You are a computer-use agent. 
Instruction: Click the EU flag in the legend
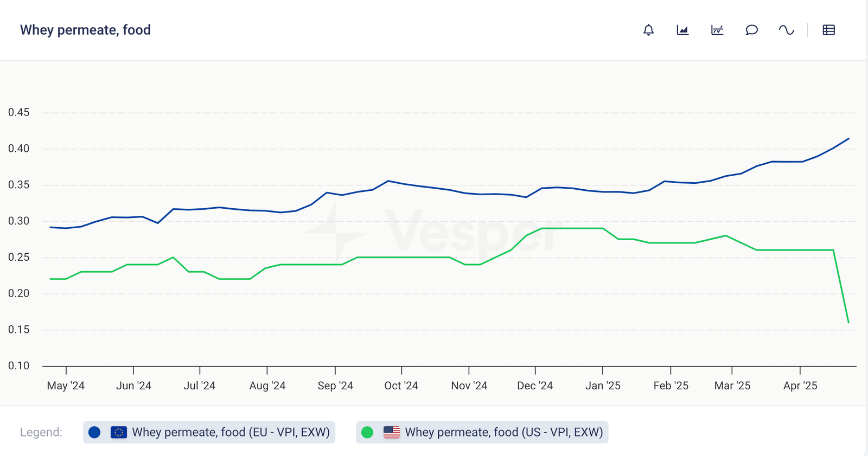[x=119, y=432]
